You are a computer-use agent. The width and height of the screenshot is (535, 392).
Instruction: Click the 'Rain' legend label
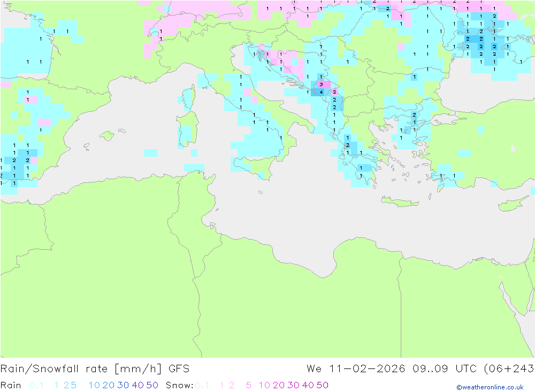tap(11, 385)
